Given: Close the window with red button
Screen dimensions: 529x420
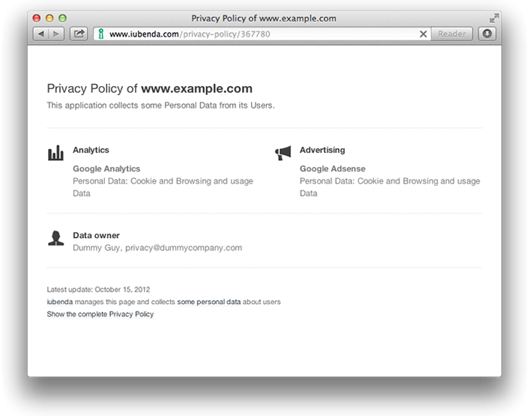Looking at the screenshot, I should (37, 18).
